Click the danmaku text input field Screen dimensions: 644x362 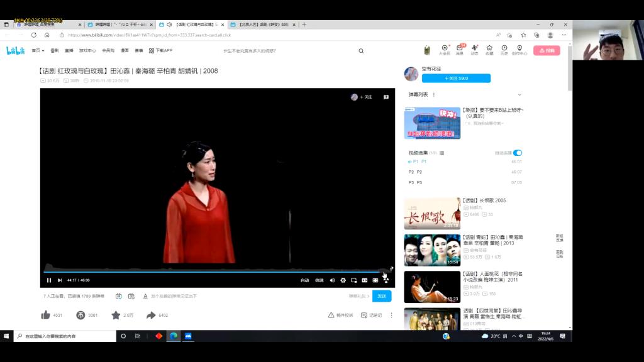[x=247, y=296]
